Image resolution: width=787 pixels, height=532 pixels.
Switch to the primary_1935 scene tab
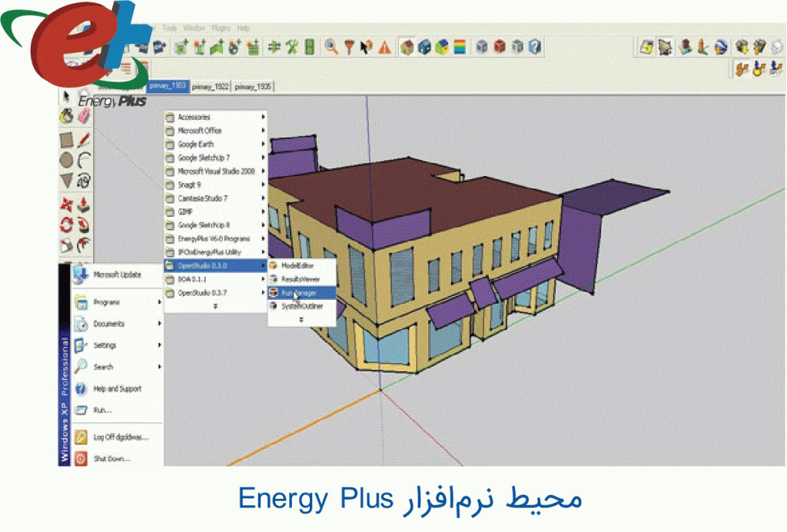click(x=252, y=87)
